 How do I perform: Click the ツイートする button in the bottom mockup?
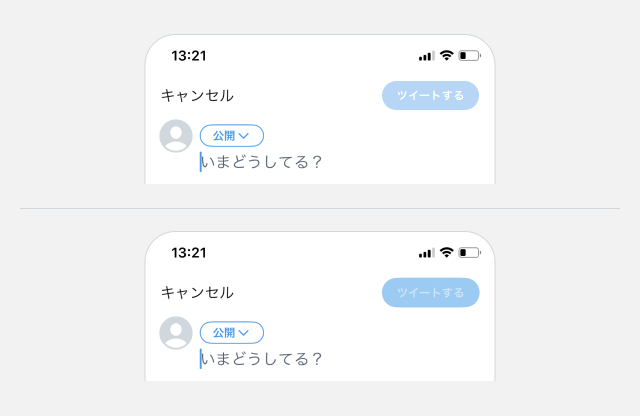[x=431, y=293]
